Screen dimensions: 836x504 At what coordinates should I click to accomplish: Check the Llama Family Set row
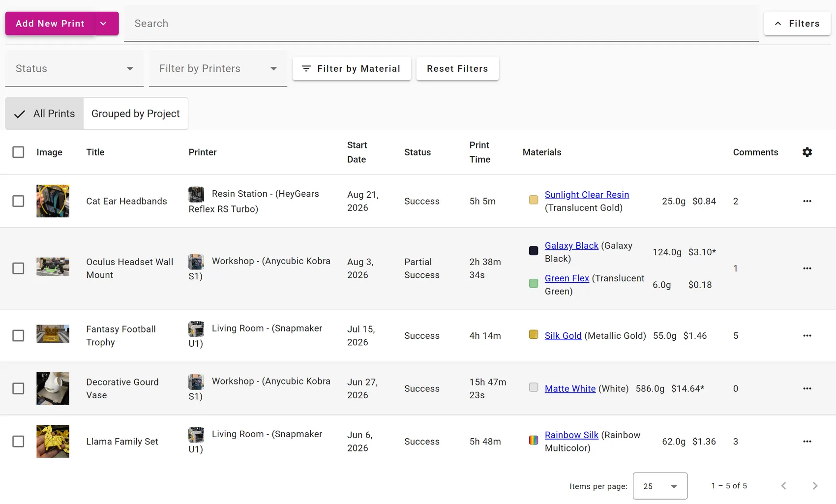[18, 442]
